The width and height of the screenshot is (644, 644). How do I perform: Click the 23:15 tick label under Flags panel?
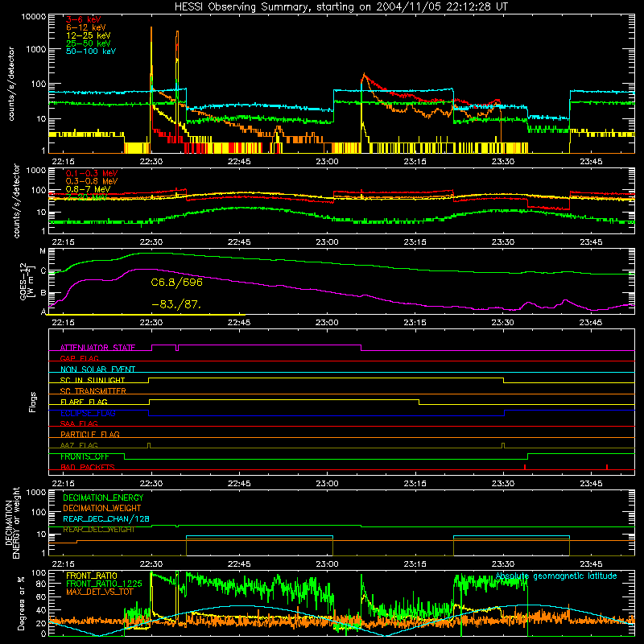(x=415, y=484)
